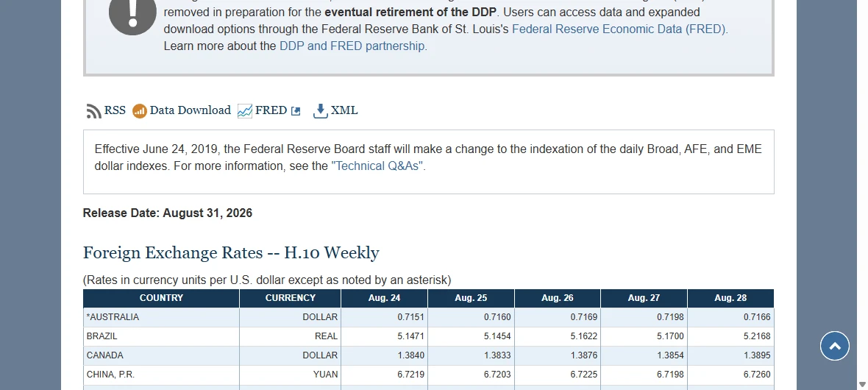Click the scroll-down arrow of the page scrollbar
Screen dimensions: 868x390
pyautogui.click(x=862, y=384)
